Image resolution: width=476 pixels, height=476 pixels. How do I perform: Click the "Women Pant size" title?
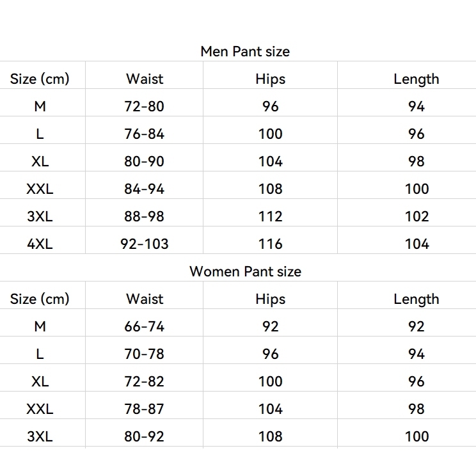[245, 271]
